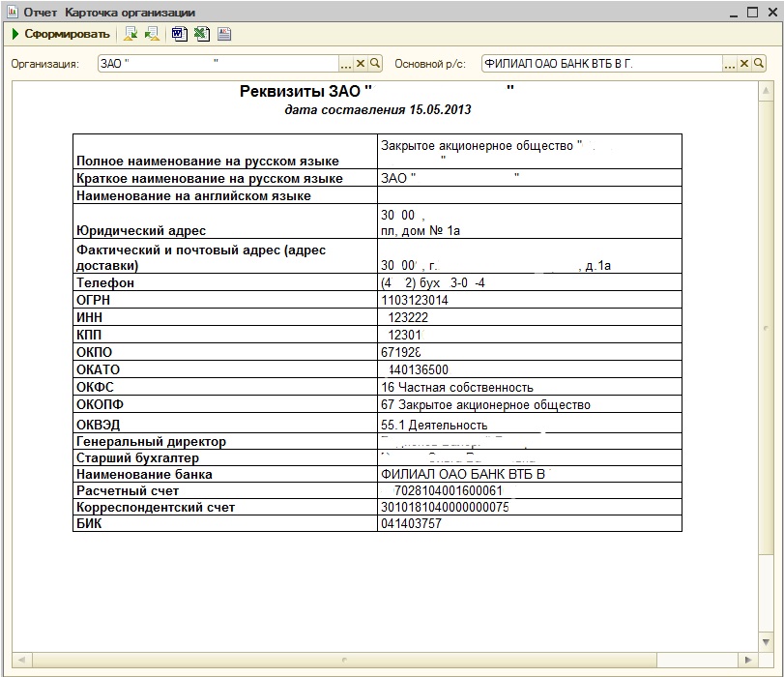Select the ОКВЭД value 55.1 Деятельность
The height and width of the screenshot is (677, 784).
434,425
